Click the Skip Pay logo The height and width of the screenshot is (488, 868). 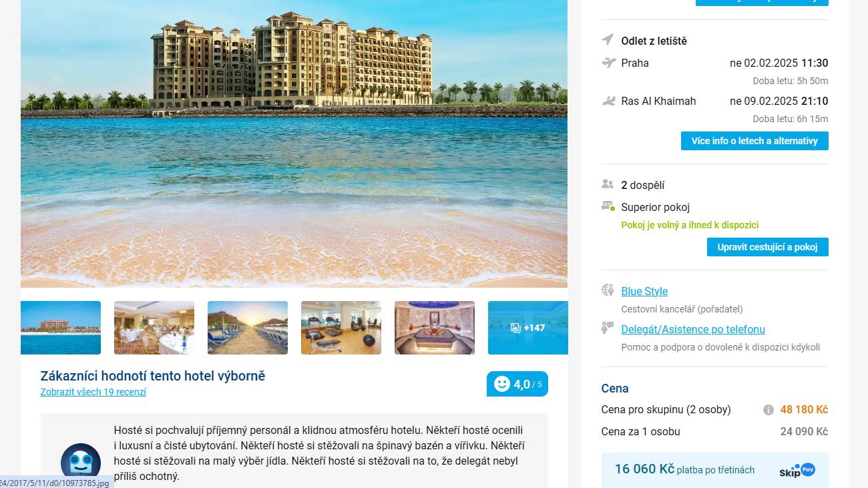pyautogui.click(x=797, y=470)
